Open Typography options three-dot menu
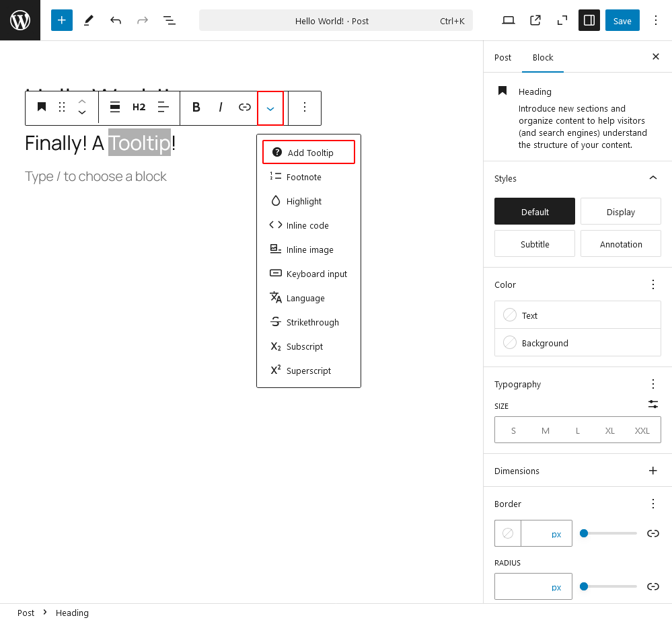This screenshot has height=620, width=672. coord(652,384)
